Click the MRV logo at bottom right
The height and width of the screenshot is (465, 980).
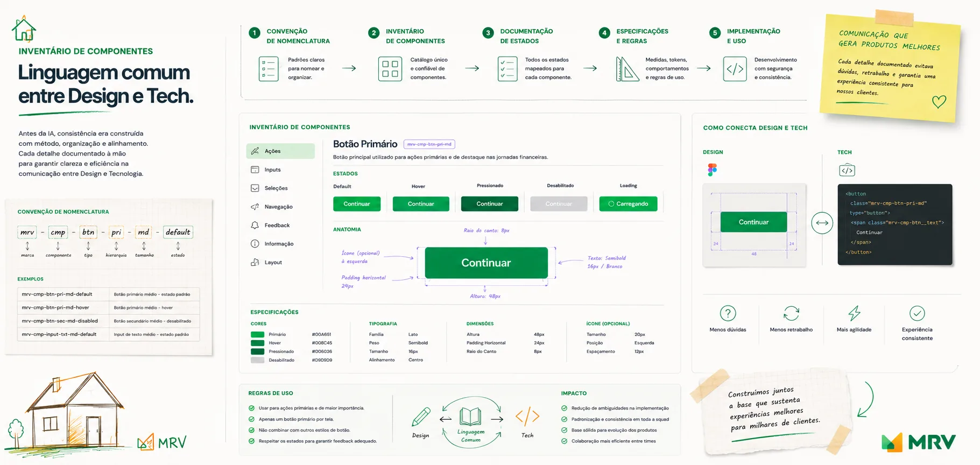click(x=919, y=442)
